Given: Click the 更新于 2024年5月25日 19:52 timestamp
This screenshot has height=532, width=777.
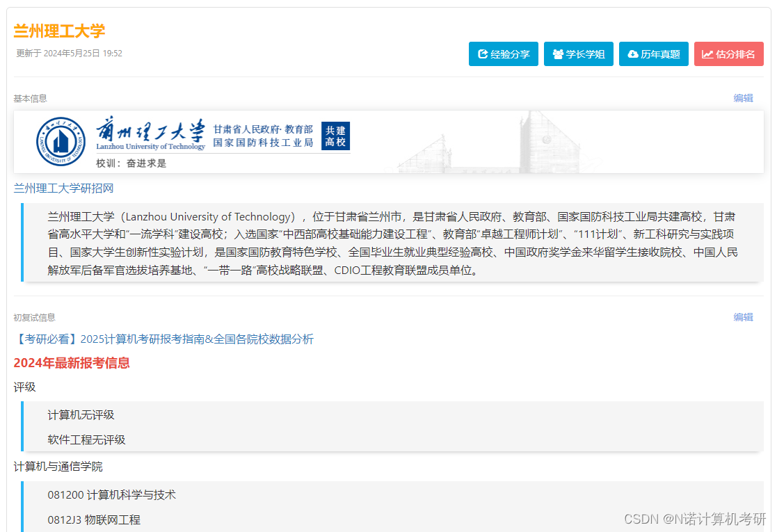Looking at the screenshot, I should [x=69, y=54].
